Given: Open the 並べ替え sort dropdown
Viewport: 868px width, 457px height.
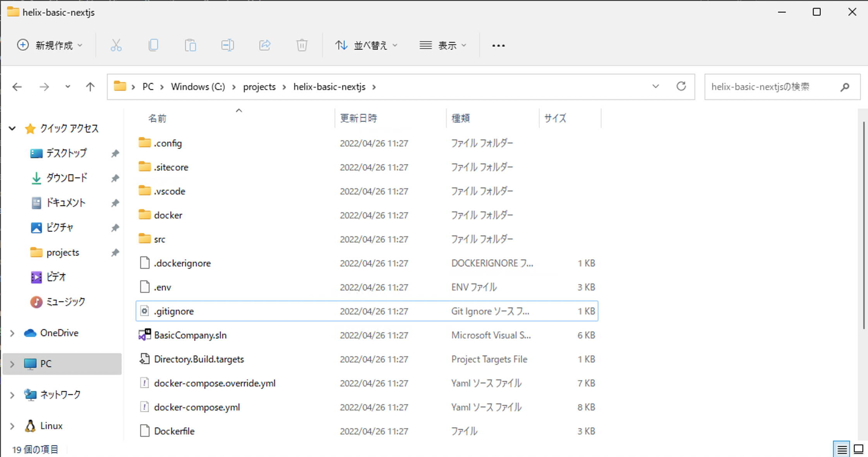Looking at the screenshot, I should pos(366,45).
